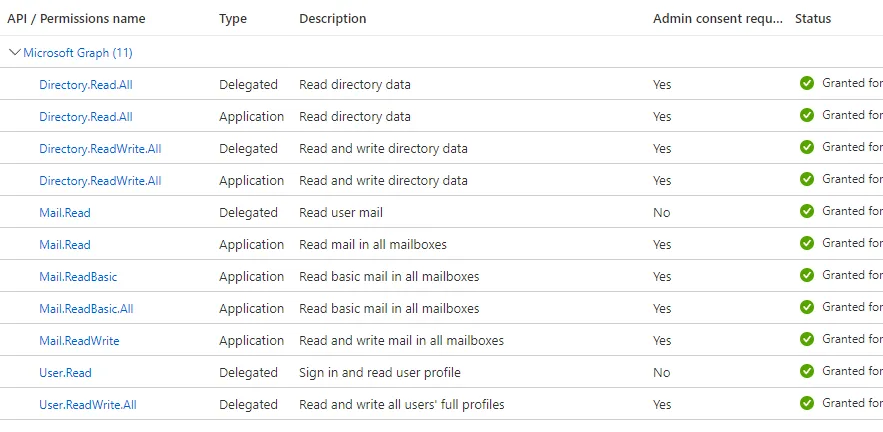Click granted checkmark for delegated Directory.Read.All row
Viewport: 883px width, 432px height.
807,83
